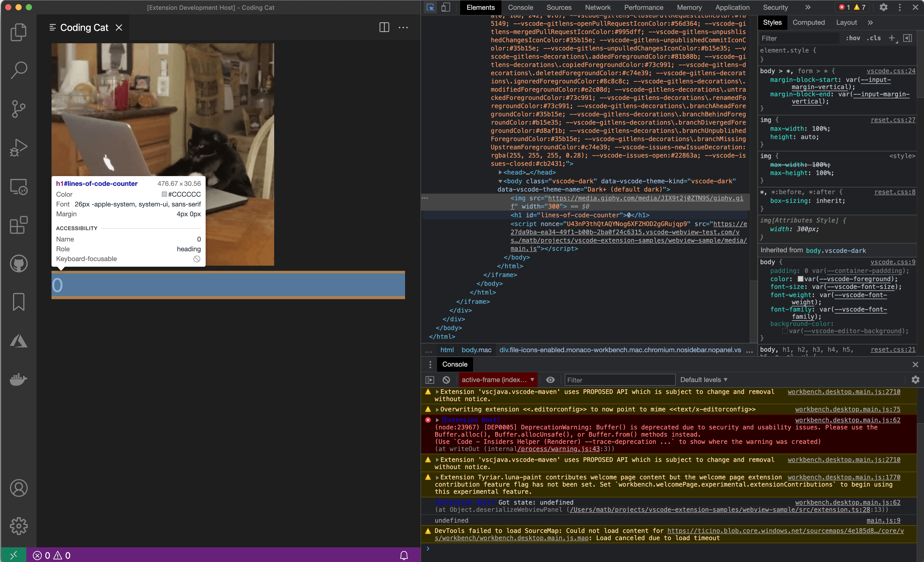The height and width of the screenshot is (562, 924).
Task: Select the Run and Debug icon
Action: [18, 147]
